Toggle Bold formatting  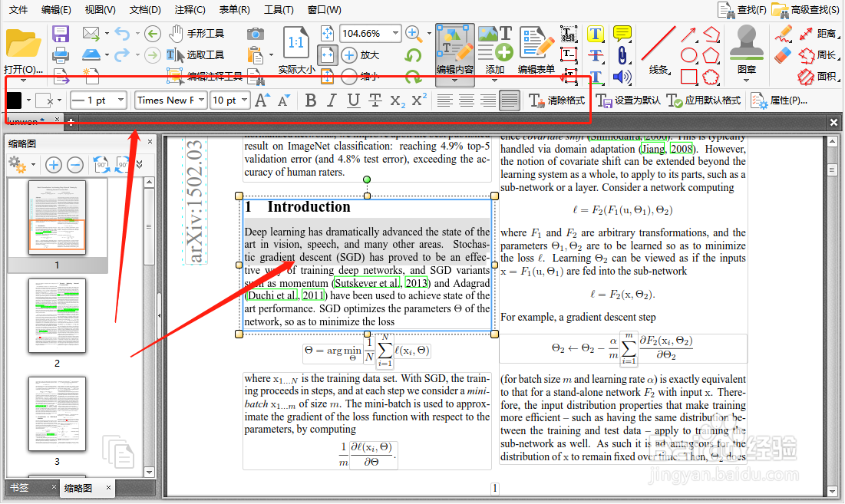(310, 100)
